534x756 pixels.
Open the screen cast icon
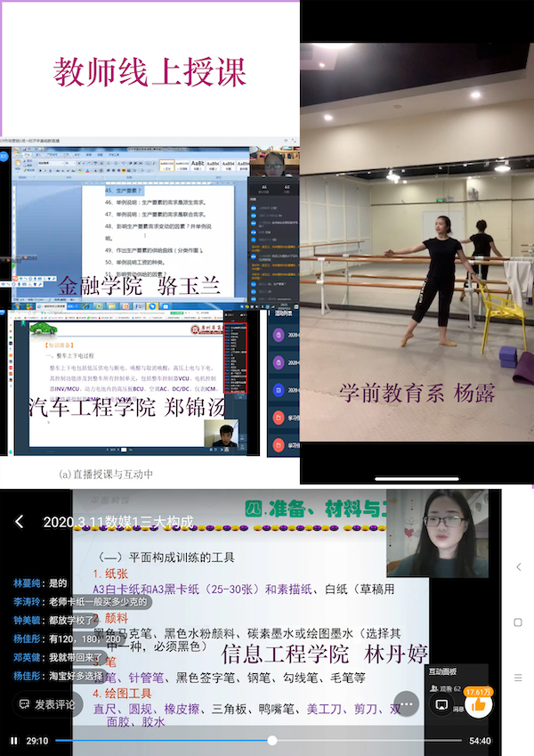pyautogui.click(x=441, y=704)
